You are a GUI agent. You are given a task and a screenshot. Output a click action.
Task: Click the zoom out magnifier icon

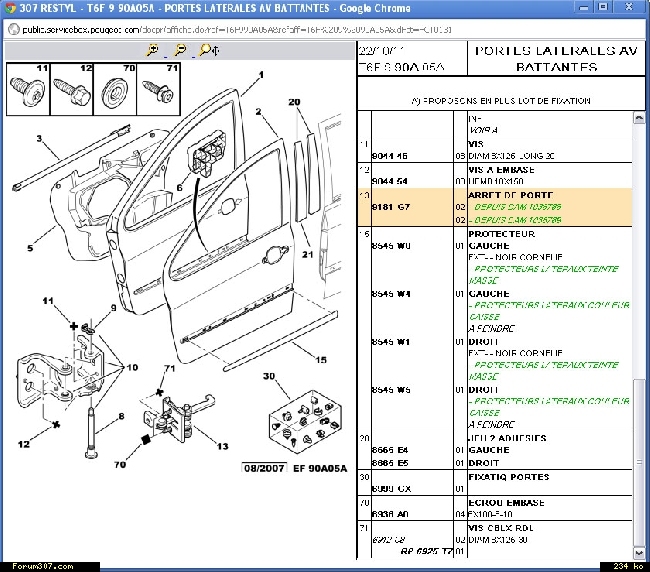pyautogui.click(x=180, y=50)
